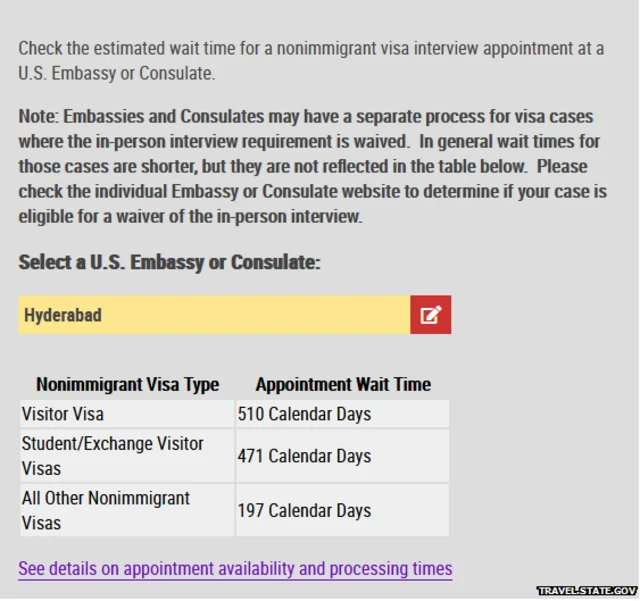Screen dimensions: 640x601
Task: Click the 'Check the estimated wait time' intro text
Action: (x=310, y=49)
